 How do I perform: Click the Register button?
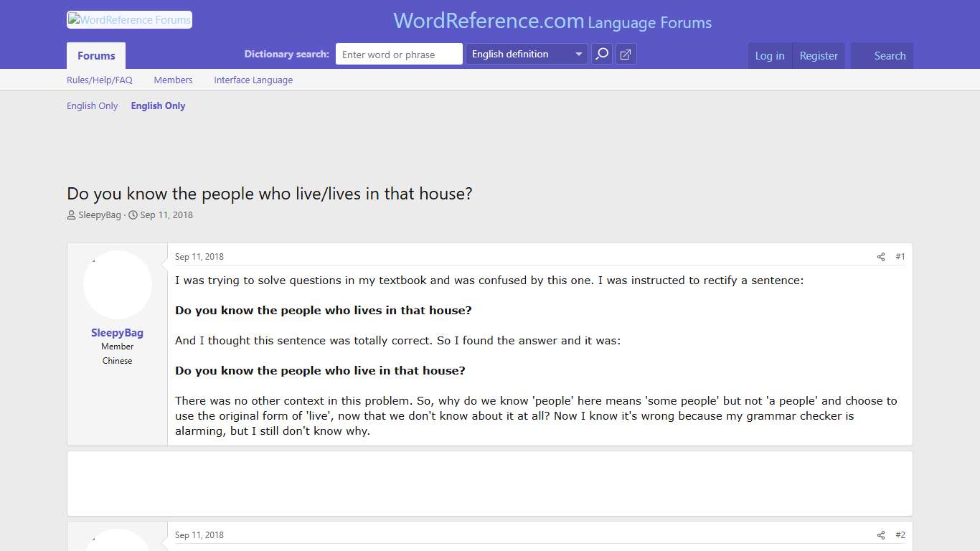coord(819,55)
